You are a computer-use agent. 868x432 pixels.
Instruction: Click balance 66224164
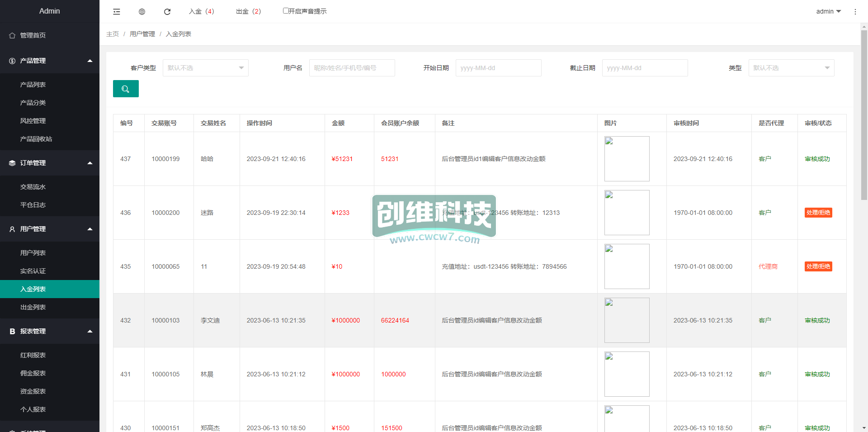(x=395, y=320)
